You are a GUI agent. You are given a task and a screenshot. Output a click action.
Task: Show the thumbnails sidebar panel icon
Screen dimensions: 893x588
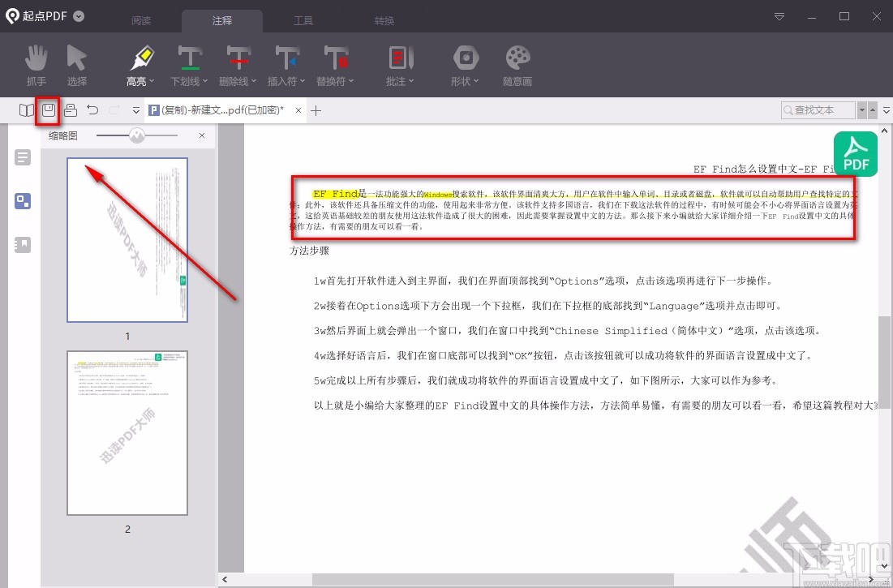point(23,201)
